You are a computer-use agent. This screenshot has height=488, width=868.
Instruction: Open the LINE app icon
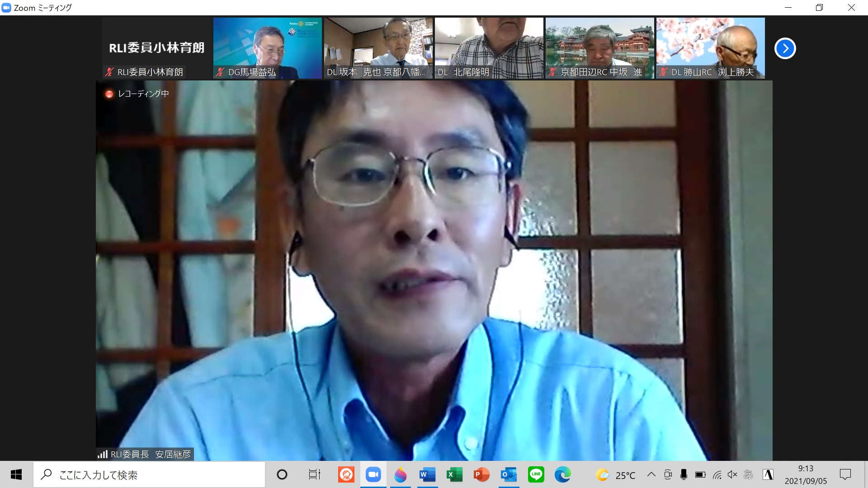click(536, 474)
